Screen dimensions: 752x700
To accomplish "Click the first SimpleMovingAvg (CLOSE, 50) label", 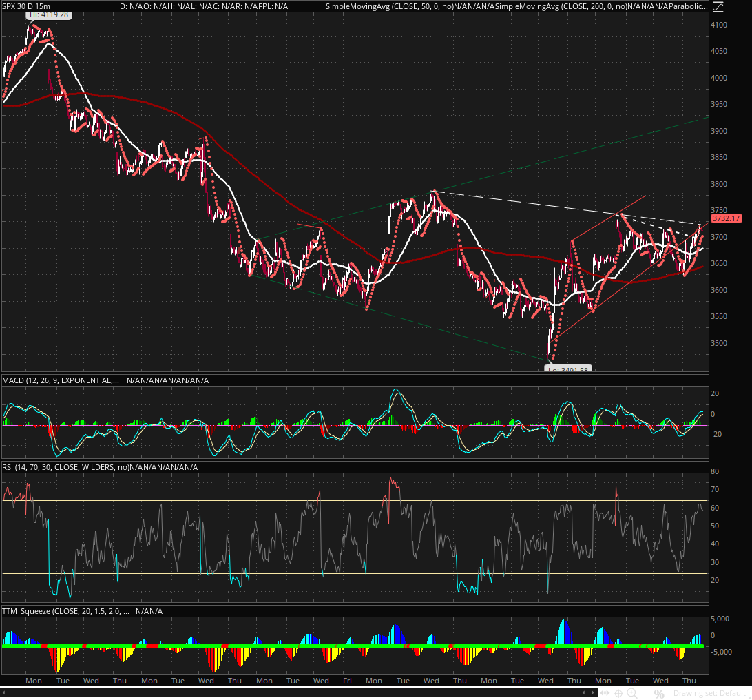I will point(389,6).
